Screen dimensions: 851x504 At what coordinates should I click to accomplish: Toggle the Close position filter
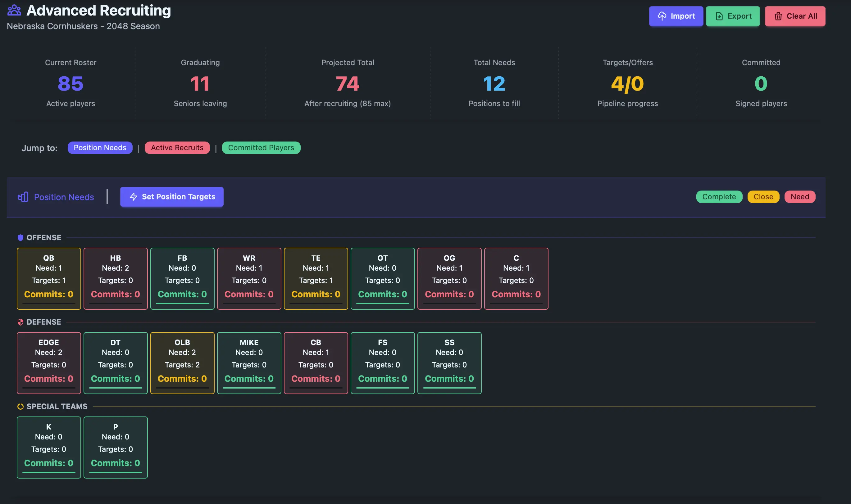[x=763, y=197]
